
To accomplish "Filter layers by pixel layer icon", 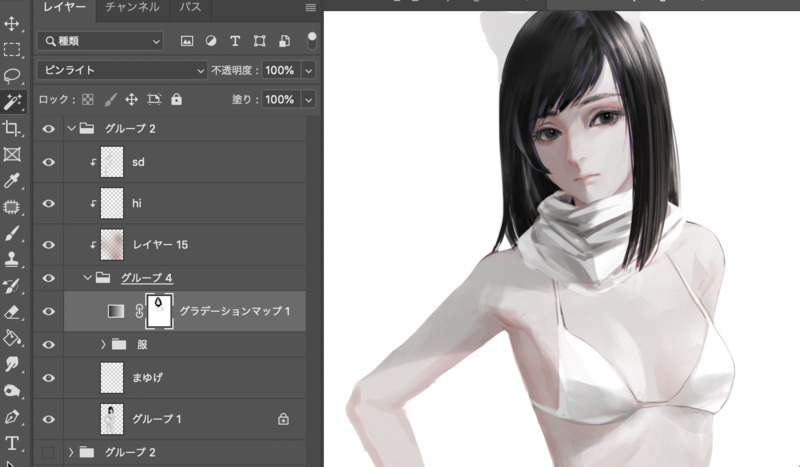I will [x=187, y=41].
